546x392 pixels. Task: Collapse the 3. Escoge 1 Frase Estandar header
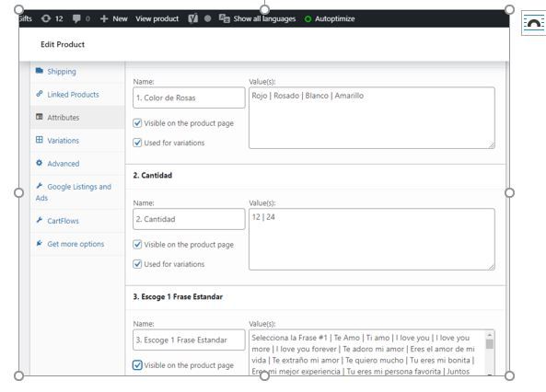(315, 296)
